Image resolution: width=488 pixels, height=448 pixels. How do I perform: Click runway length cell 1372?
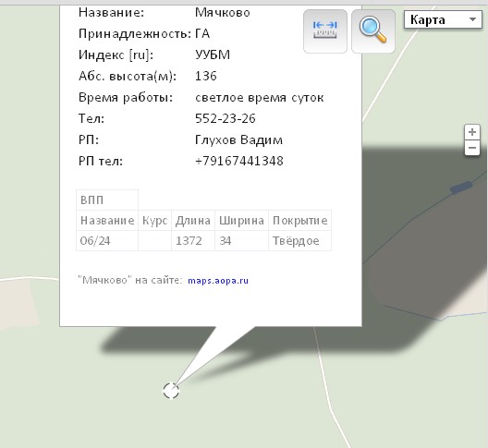193,240
